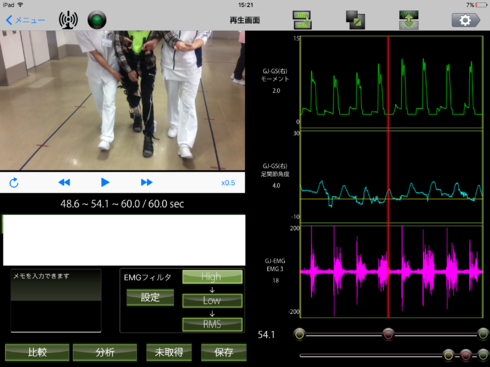This screenshot has height=367, width=490.
Task: Fast forward the video playback
Action: (147, 182)
